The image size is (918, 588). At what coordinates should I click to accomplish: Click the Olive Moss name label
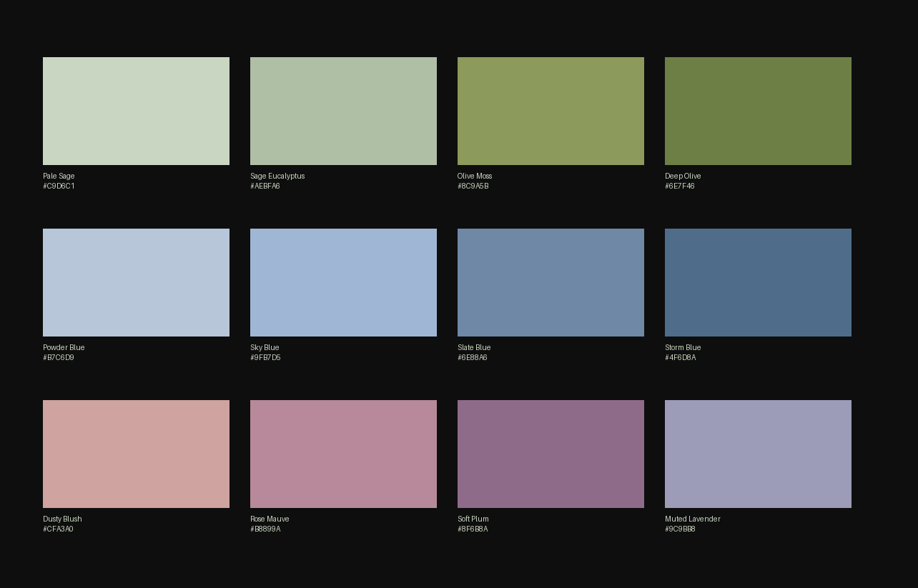tap(475, 176)
